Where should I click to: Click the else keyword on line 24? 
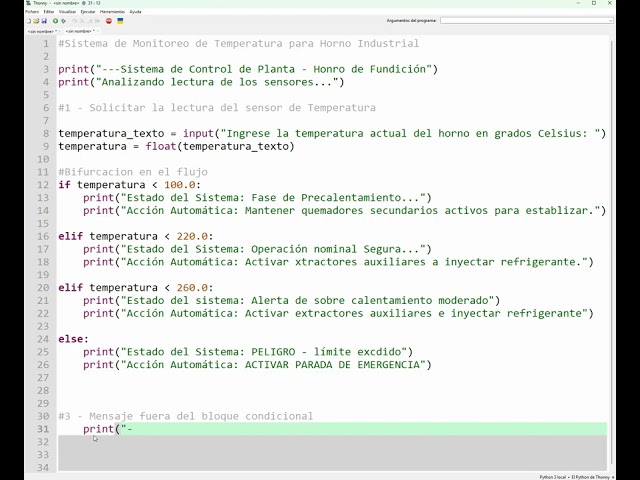pos(70,339)
